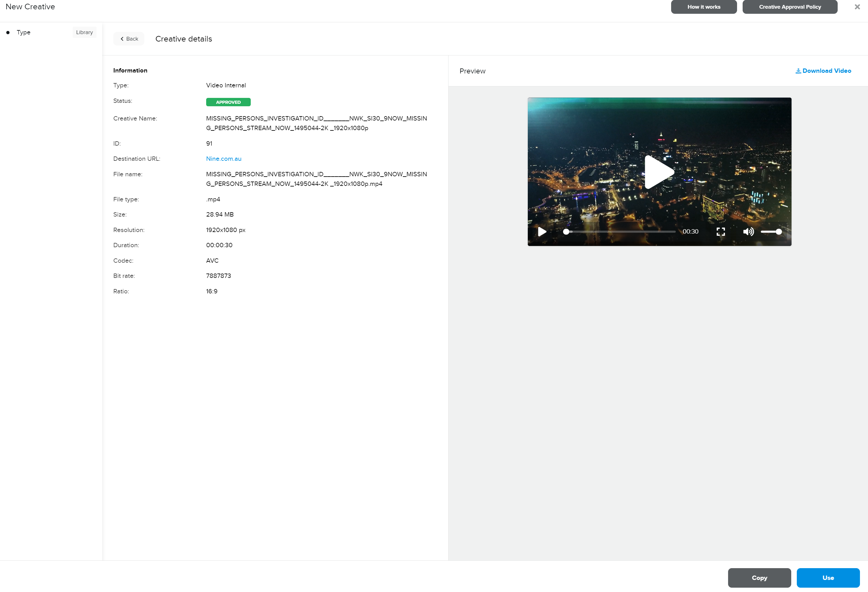Click the 00:30 video time label
Viewport: 868px width, 592px height.
tap(690, 232)
